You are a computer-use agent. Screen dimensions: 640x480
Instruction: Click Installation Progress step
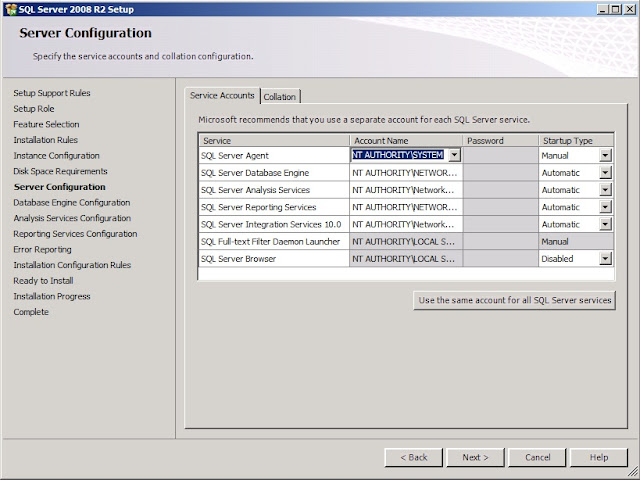(x=52, y=296)
